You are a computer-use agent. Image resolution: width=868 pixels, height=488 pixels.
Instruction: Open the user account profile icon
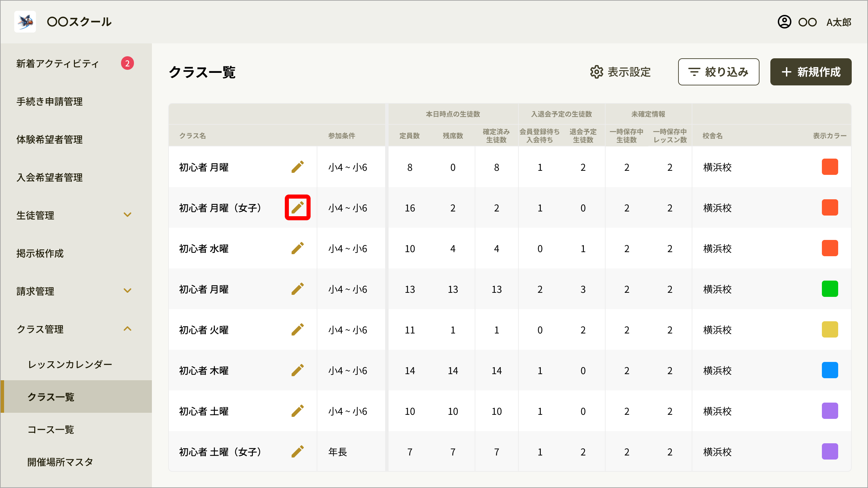tap(784, 22)
